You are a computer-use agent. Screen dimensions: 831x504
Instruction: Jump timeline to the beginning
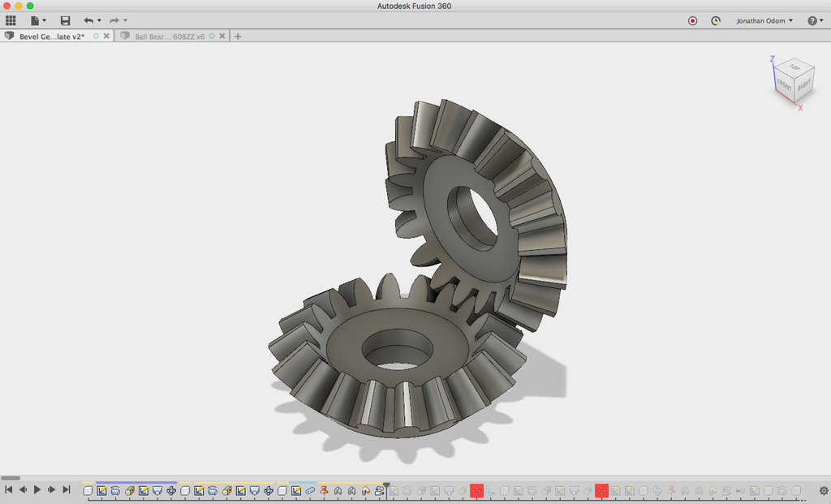pos(8,489)
